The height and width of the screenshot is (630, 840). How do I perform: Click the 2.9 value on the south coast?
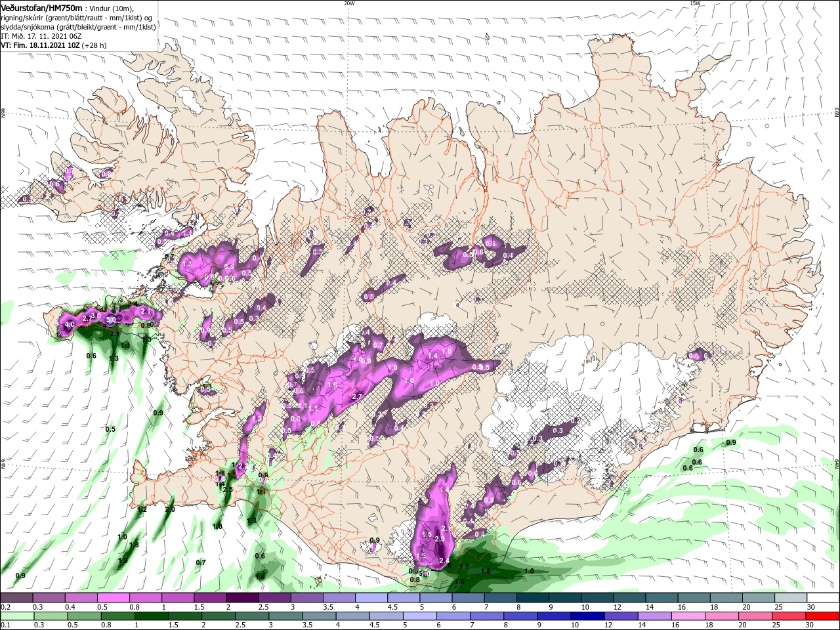click(x=440, y=539)
